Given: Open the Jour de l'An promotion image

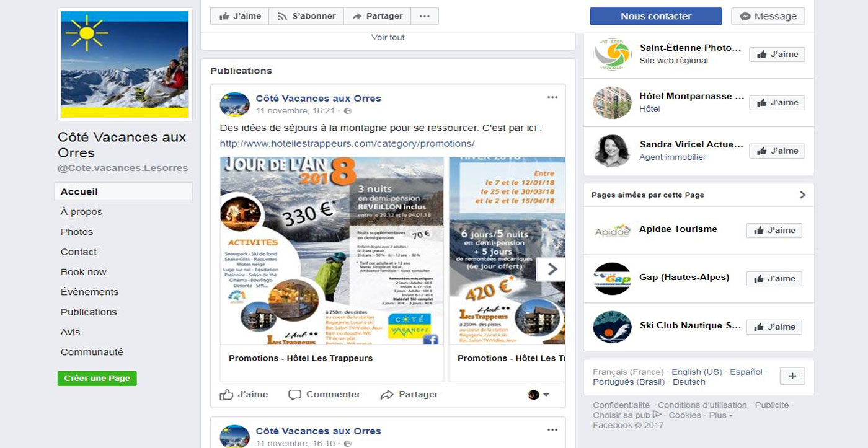Looking at the screenshot, I should pos(332,251).
